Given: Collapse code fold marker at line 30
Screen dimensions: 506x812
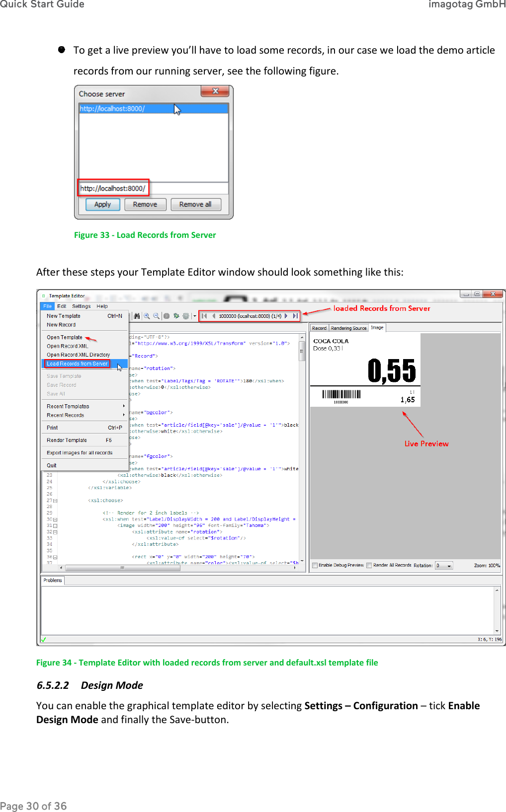Looking at the screenshot, I should pyautogui.click(x=55, y=519).
